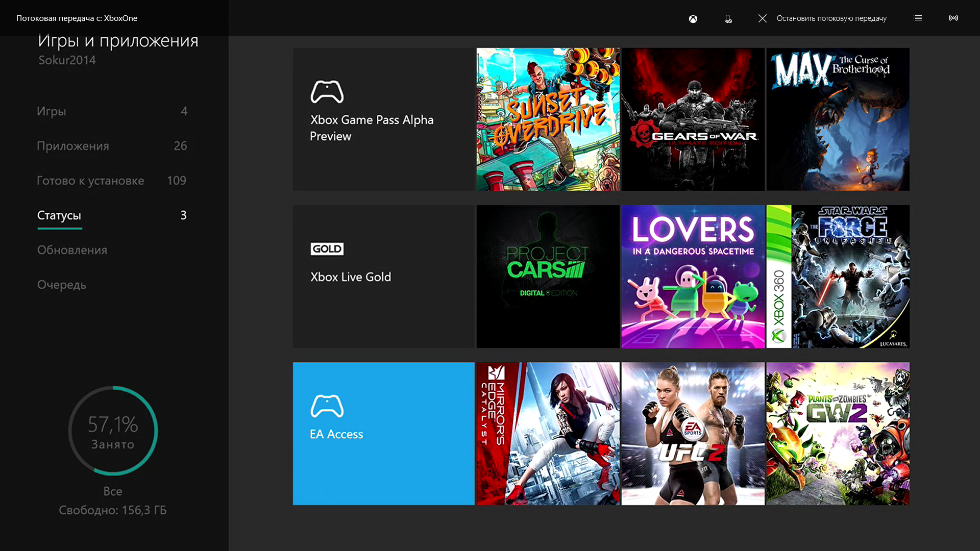This screenshot has height=551, width=980.
Task: Click the count 109 next to 'Готово к установке'
Action: click(177, 181)
